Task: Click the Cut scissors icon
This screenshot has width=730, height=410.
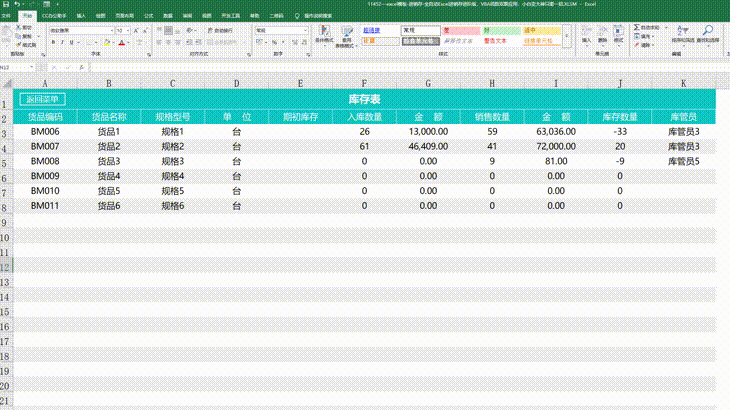Action: point(19,28)
